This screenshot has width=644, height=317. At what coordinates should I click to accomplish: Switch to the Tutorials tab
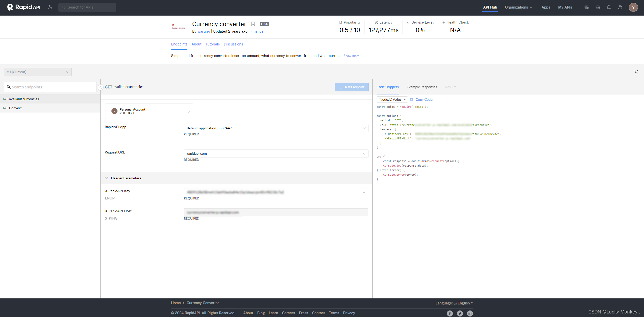pyautogui.click(x=213, y=44)
